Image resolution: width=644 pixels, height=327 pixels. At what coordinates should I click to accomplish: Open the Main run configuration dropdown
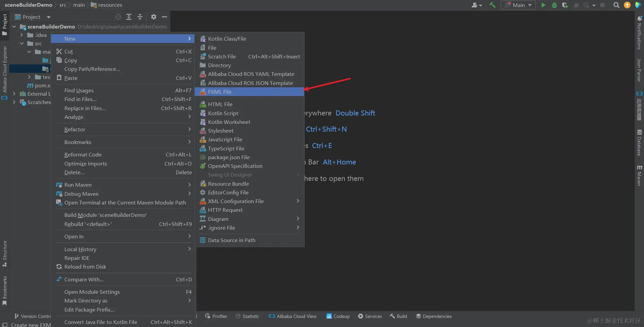[x=518, y=5]
